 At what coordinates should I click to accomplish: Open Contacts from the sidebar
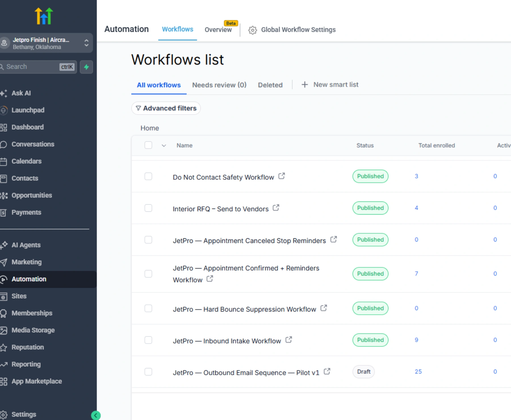[25, 178]
